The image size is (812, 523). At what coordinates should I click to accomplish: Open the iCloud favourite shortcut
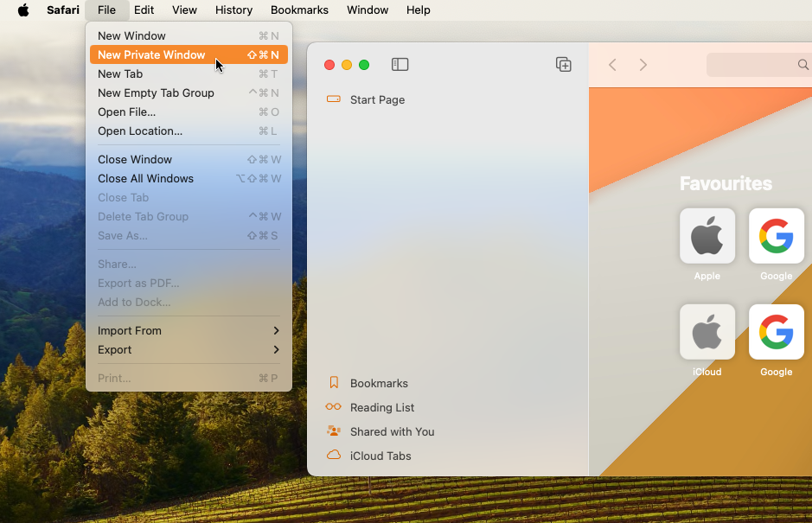707,331
